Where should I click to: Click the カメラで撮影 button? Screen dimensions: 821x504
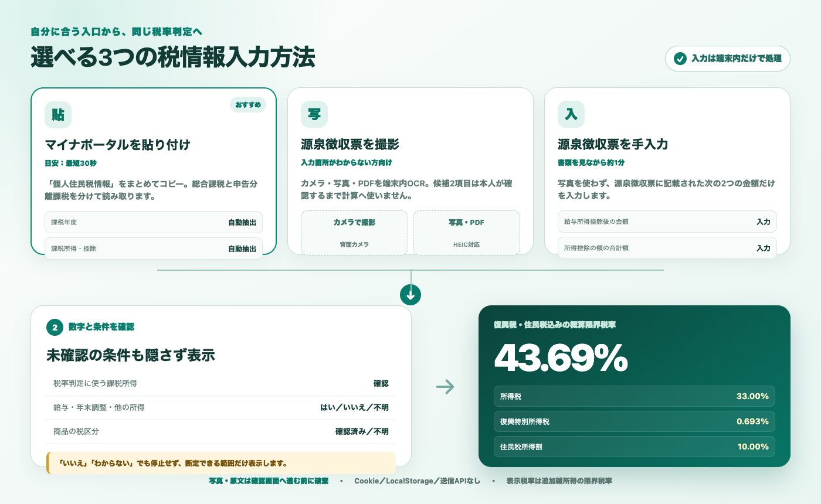(x=354, y=233)
